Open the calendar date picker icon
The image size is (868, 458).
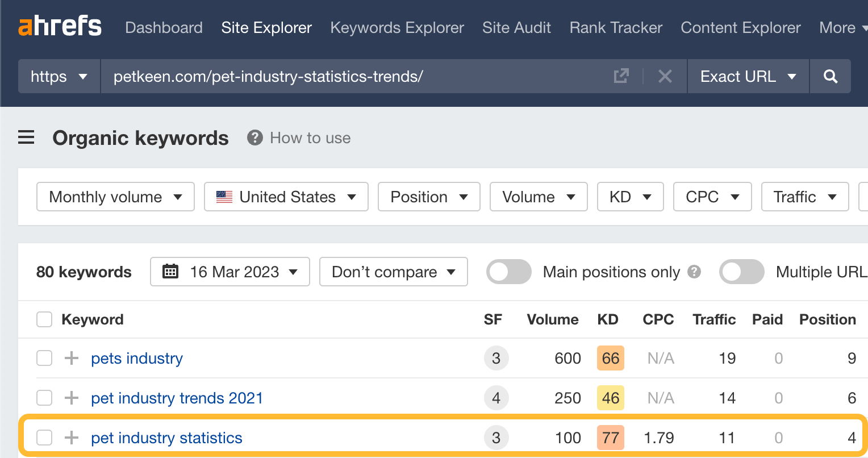click(x=170, y=272)
